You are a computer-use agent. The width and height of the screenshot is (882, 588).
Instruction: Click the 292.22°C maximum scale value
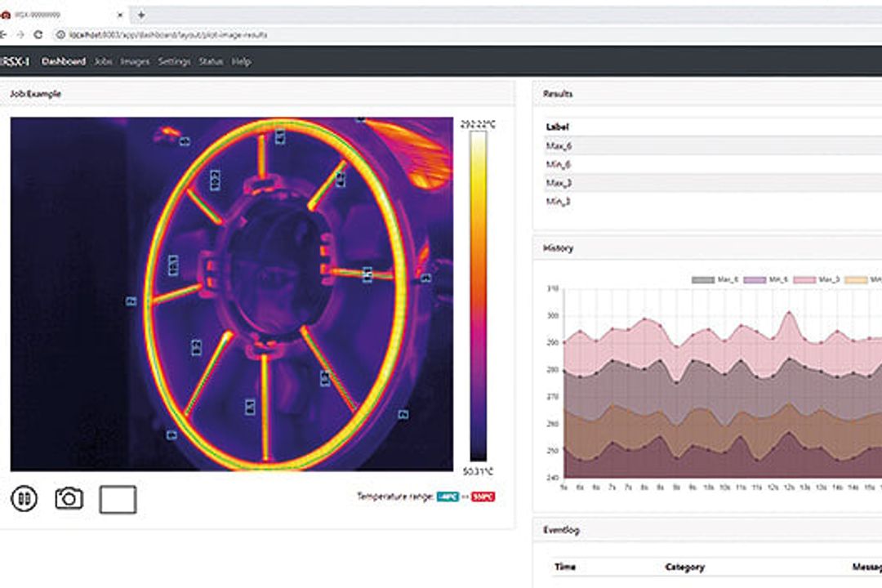(x=478, y=124)
